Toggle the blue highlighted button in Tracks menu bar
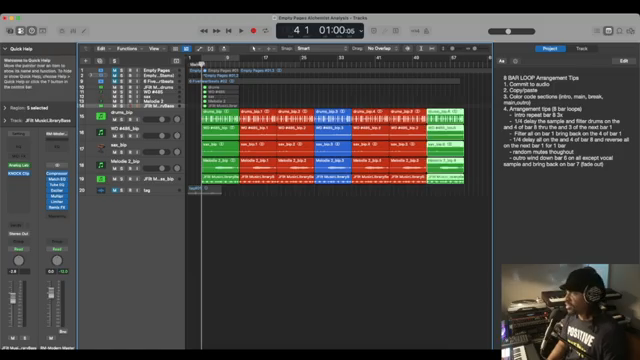This screenshot has width=640, height=360. point(187,49)
